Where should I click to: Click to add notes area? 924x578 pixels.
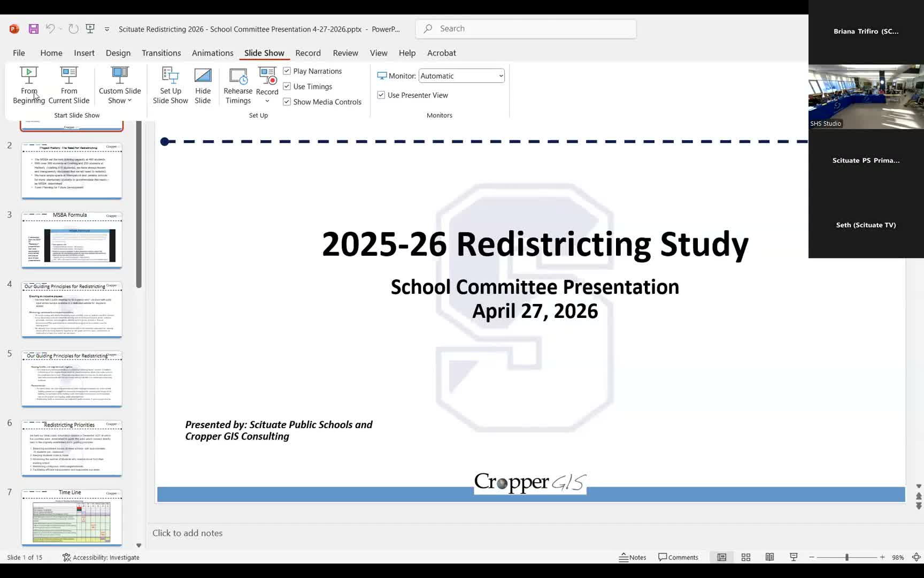187,533
